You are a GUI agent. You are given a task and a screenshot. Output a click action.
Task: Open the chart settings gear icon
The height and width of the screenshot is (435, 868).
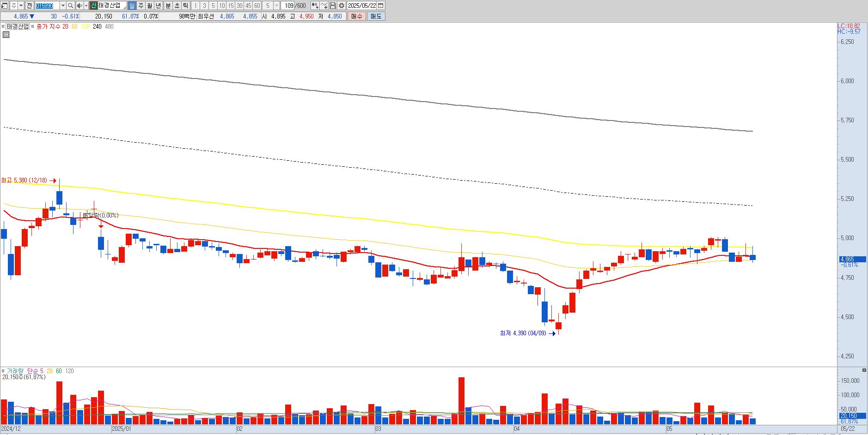342,6
